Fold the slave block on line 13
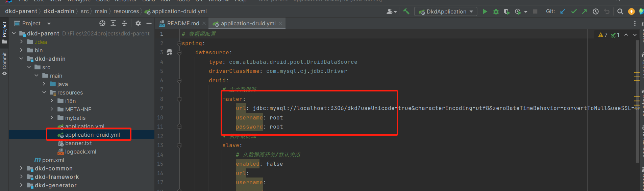The width and height of the screenshot is (644, 191). tap(179, 145)
